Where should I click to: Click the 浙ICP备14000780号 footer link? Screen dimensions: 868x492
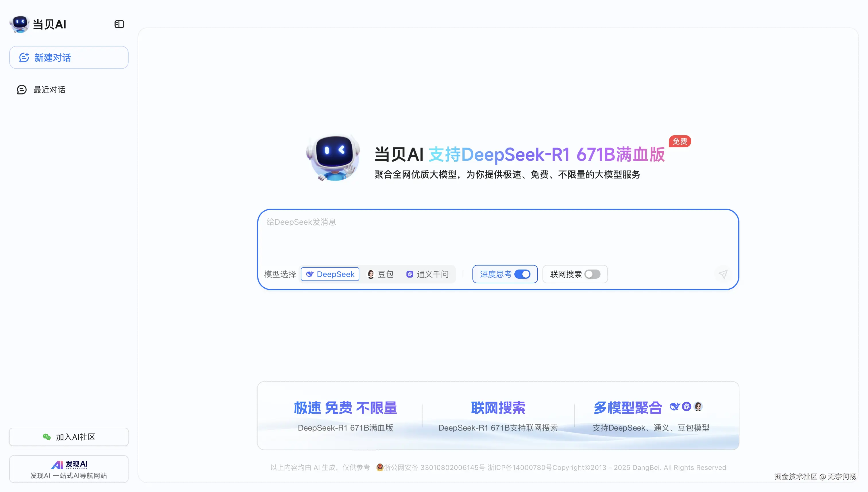pyautogui.click(x=520, y=467)
